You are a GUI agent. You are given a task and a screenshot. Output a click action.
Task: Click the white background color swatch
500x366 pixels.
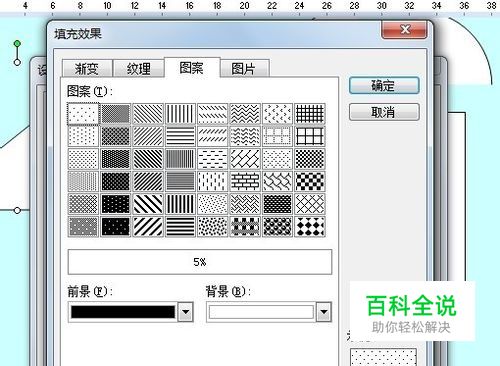pyautogui.click(x=261, y=312)
